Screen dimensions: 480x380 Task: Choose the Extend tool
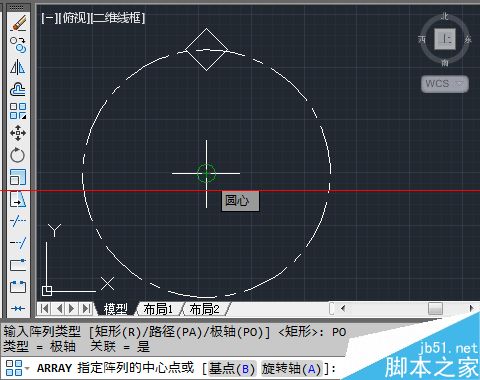coord(18,243)
